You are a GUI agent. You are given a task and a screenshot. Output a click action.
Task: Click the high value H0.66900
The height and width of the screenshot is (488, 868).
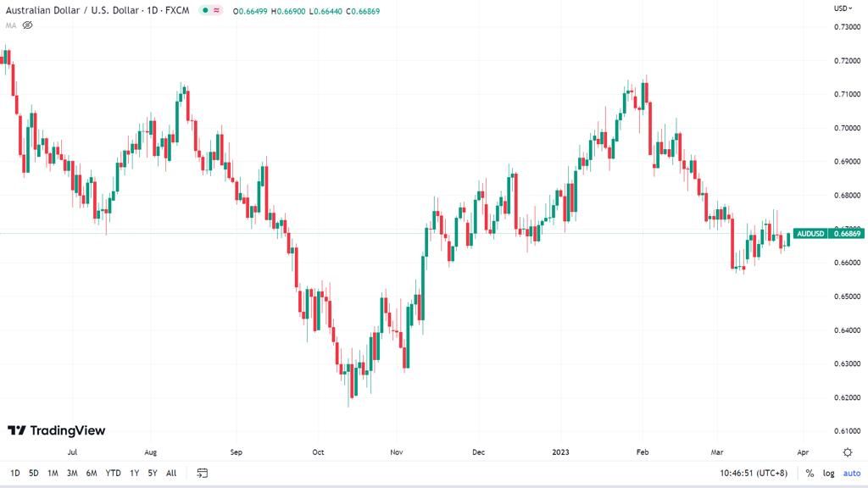pyautogui.click(x=288, y=11)
